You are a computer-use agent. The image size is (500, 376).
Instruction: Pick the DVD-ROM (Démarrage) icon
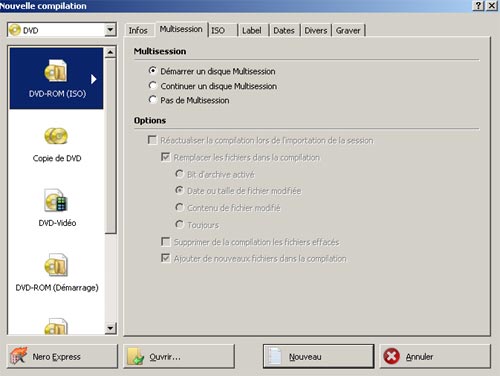(56, 265)
